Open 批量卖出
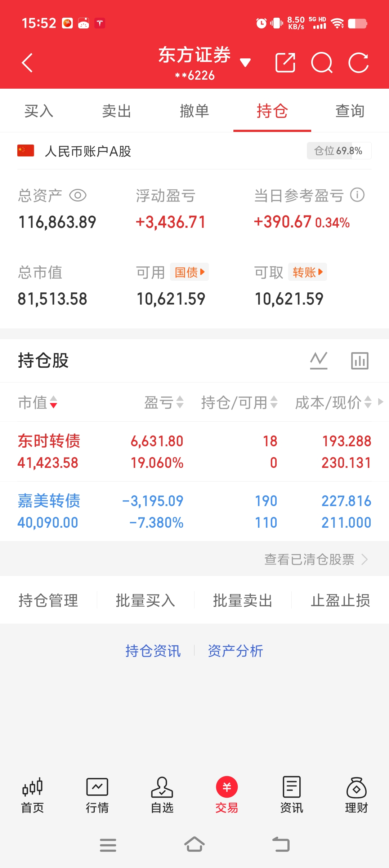The height and width of the screenshot is (868, 389). click(x=243, y=601)
